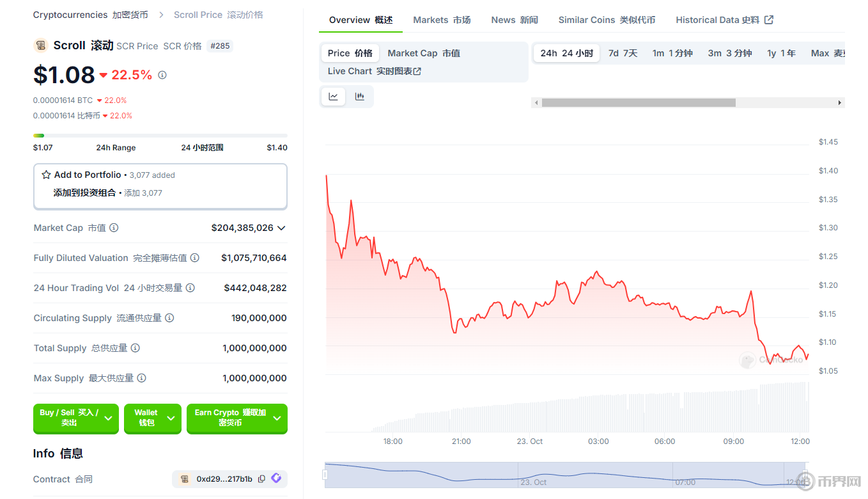Image resolution: width=868 pixels, height=499 pixels.
Task: Click the Fully Diluted Valuation info icon
Action: [195, 258]
